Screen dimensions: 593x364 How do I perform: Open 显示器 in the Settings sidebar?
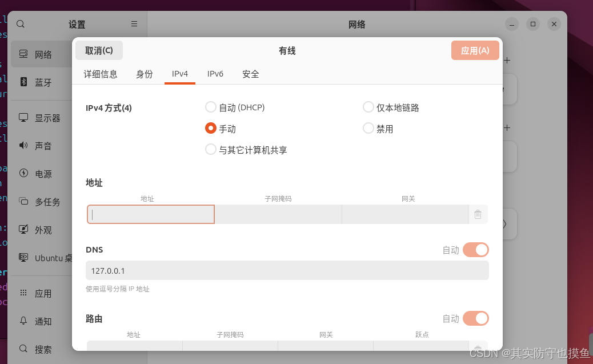47,118
